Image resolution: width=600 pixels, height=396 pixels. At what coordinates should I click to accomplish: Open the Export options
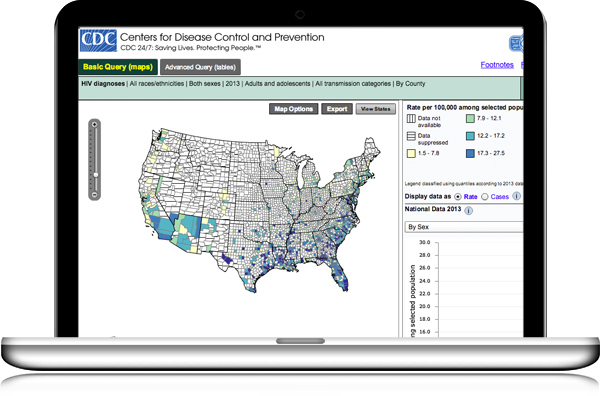coord(337,109)
